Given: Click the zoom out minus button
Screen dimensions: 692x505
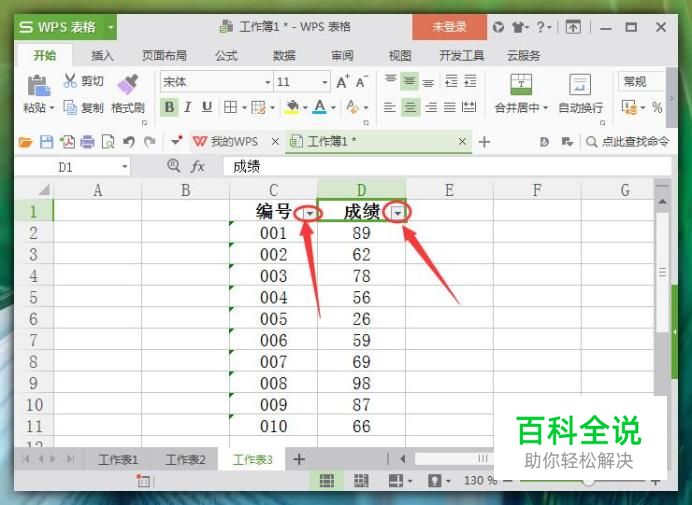Looking at the screenshot, I should coord(508,481).
